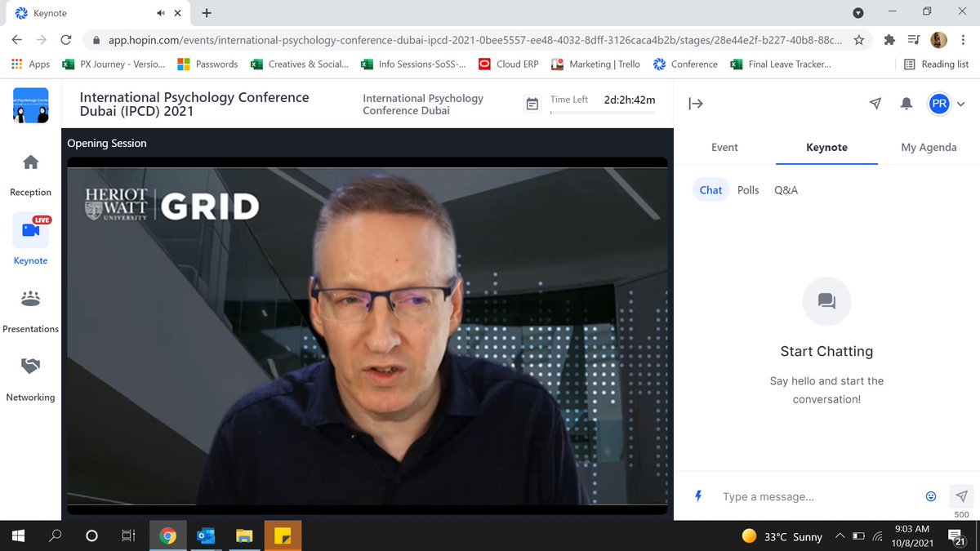Expand the profile dropdown chevron

point(961,104)
